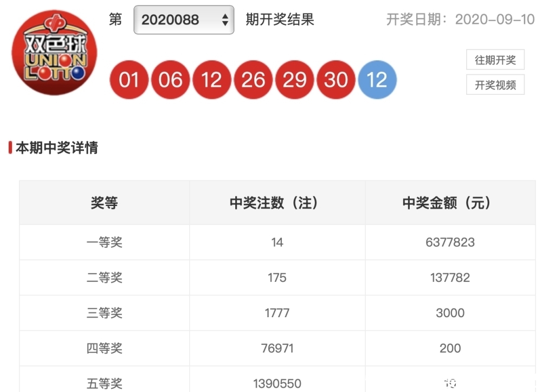
Task: Open past draws via 往期开奖 button
Action: 495,60
